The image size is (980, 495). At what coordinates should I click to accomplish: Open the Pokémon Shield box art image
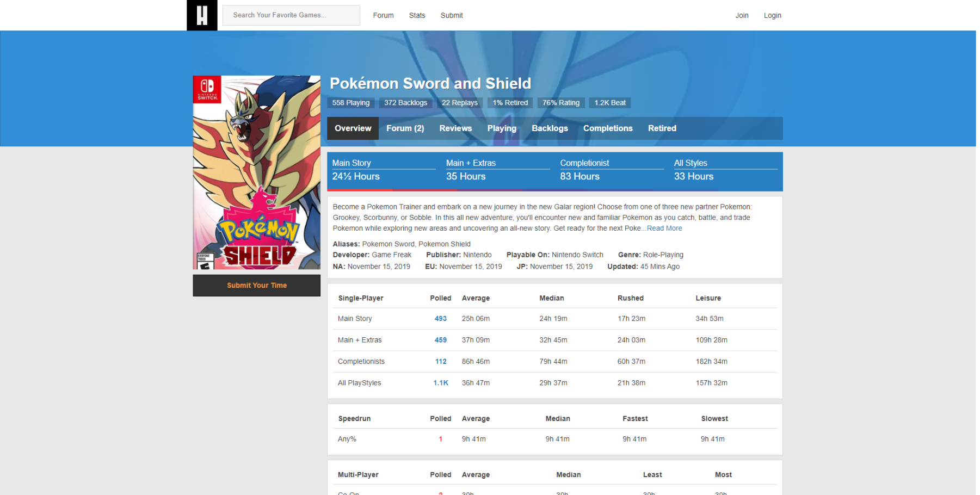click(x=256, y=172)
